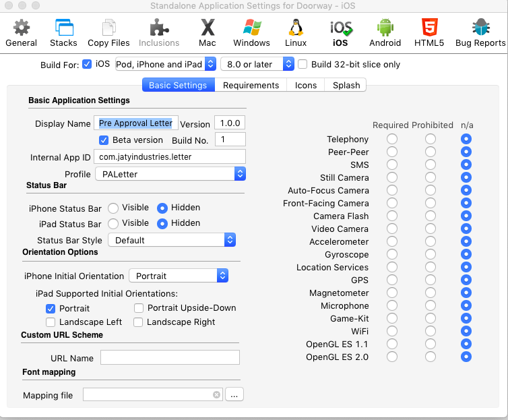
Task: Uncheck the Beta version checkbox
Action: pos(104,140)
